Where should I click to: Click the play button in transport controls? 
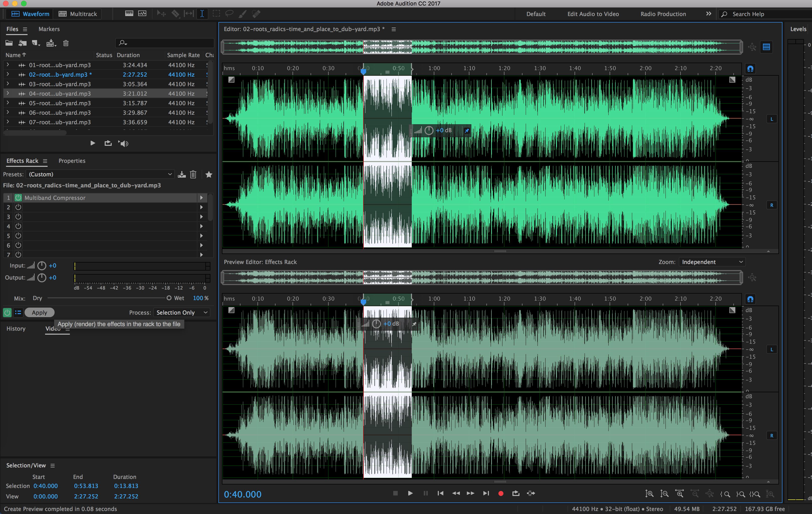(x=410, y=493)
